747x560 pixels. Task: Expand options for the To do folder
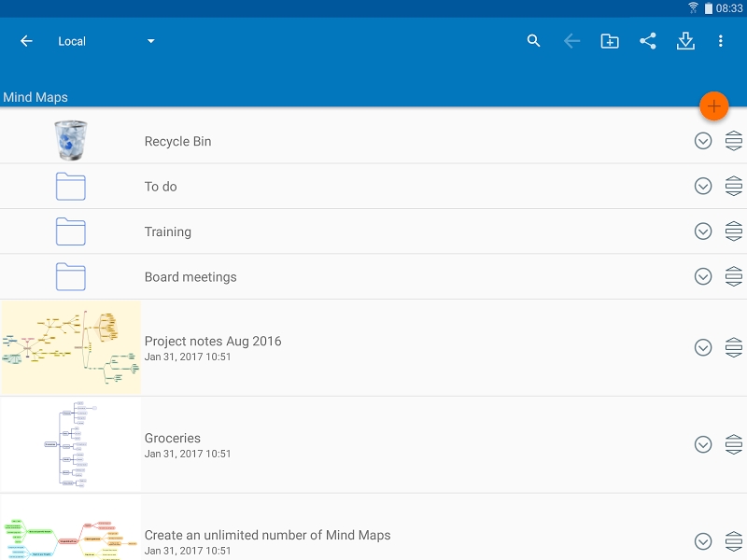701,186
